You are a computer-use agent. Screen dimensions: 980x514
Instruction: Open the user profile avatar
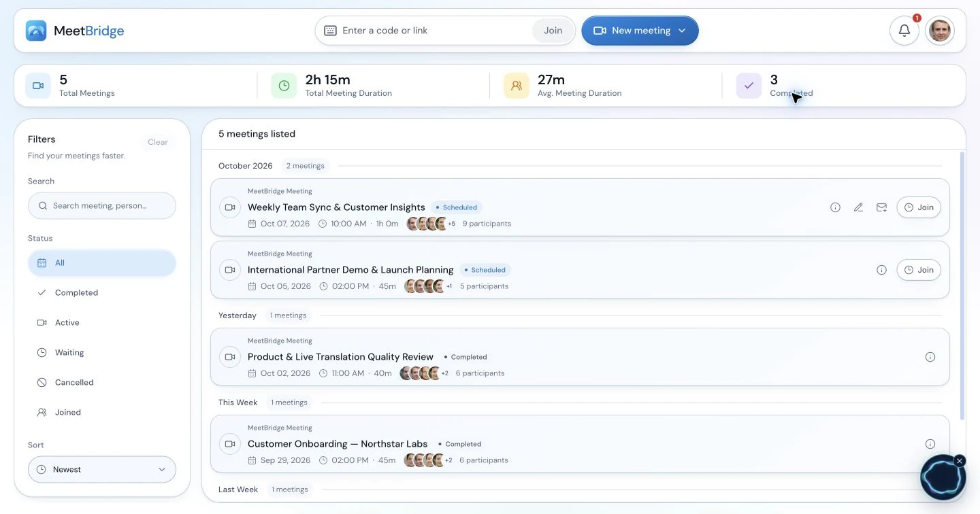coord(940,31)
